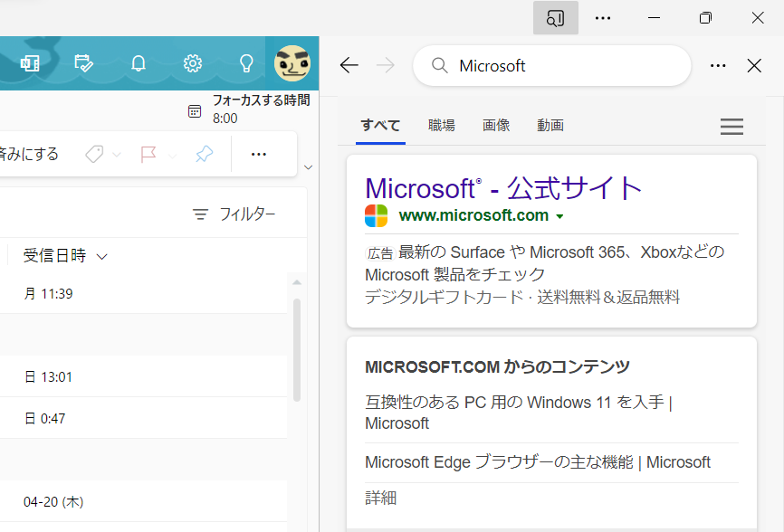The width and height of the screenshot is (784, 532).
Task: Open the message received 日 0:47
Action: [x=144, y=418]
